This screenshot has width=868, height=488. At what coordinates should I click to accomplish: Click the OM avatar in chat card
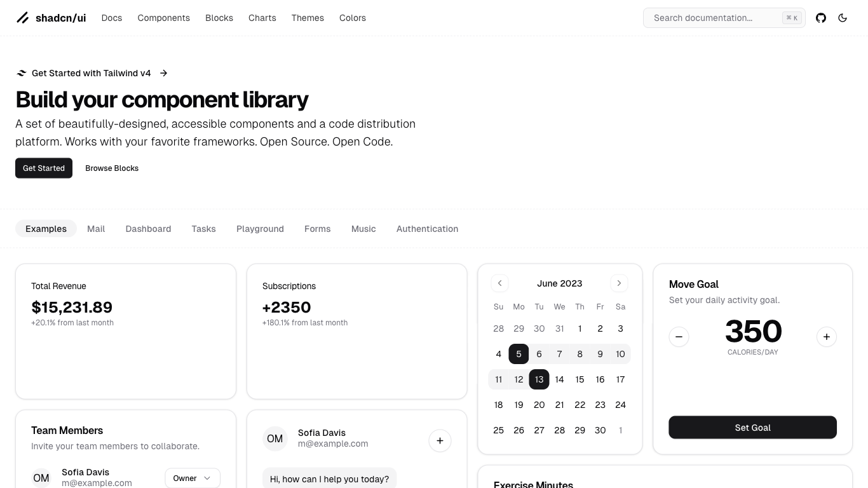tap(275, 439)
